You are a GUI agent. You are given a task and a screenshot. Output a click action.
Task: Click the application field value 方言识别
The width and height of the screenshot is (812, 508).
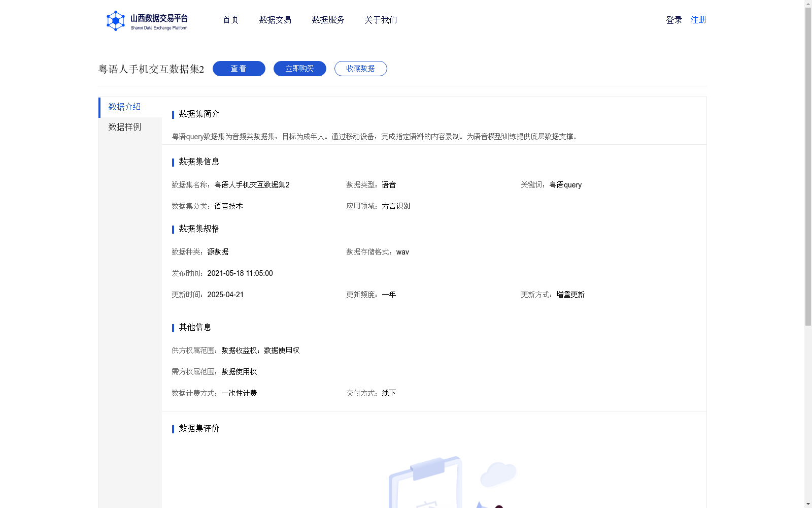coord(396,206)
